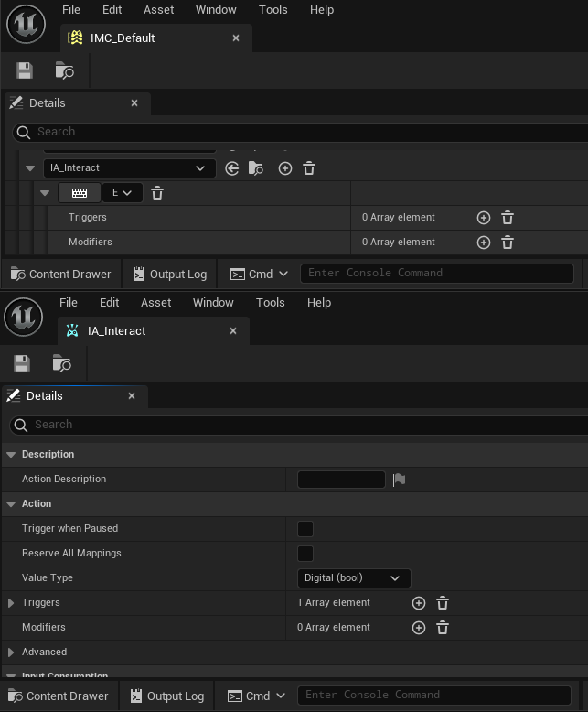Image resolution: width=588 pixels, height=712 pixels.
Task: Browse to IA_Interact mapping asset icon
Action: 256,168
